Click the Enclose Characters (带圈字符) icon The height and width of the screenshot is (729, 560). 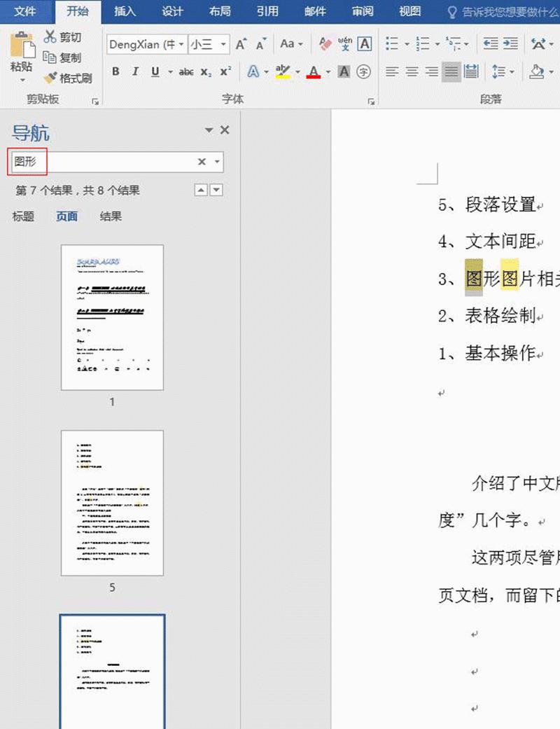pyautogui.click(x=363, y=71)
